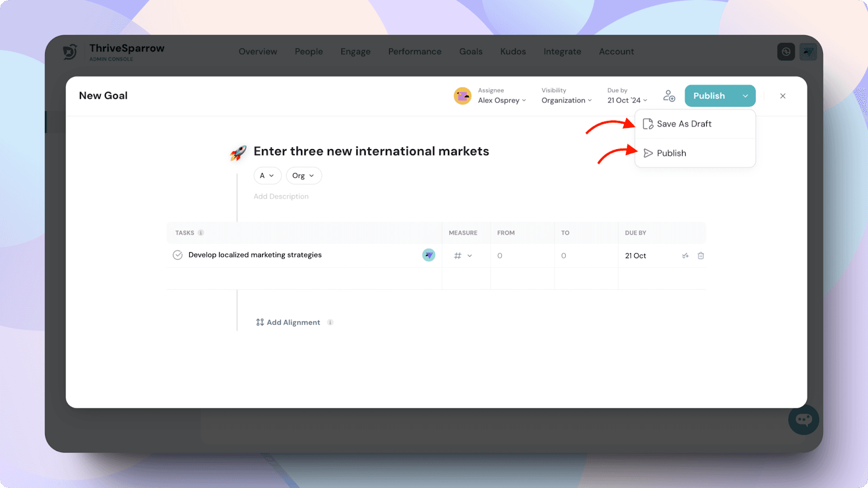Click the teal Publish button
Viewport: 868px width, 488px height.
709,96
